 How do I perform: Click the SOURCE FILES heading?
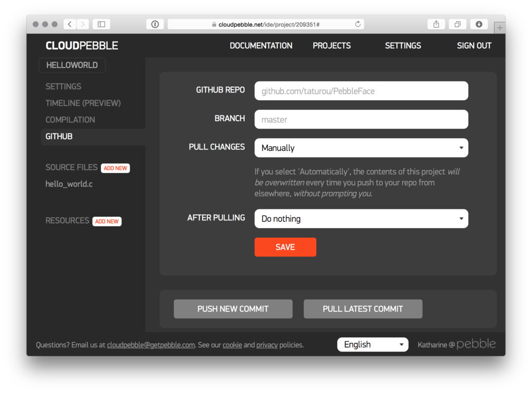[71, 167]
